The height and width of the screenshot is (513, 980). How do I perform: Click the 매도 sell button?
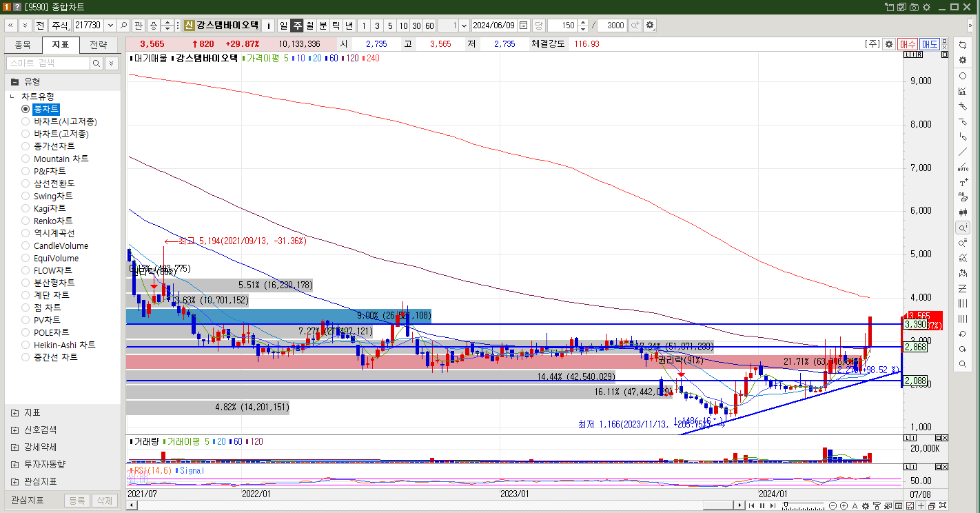930,44
